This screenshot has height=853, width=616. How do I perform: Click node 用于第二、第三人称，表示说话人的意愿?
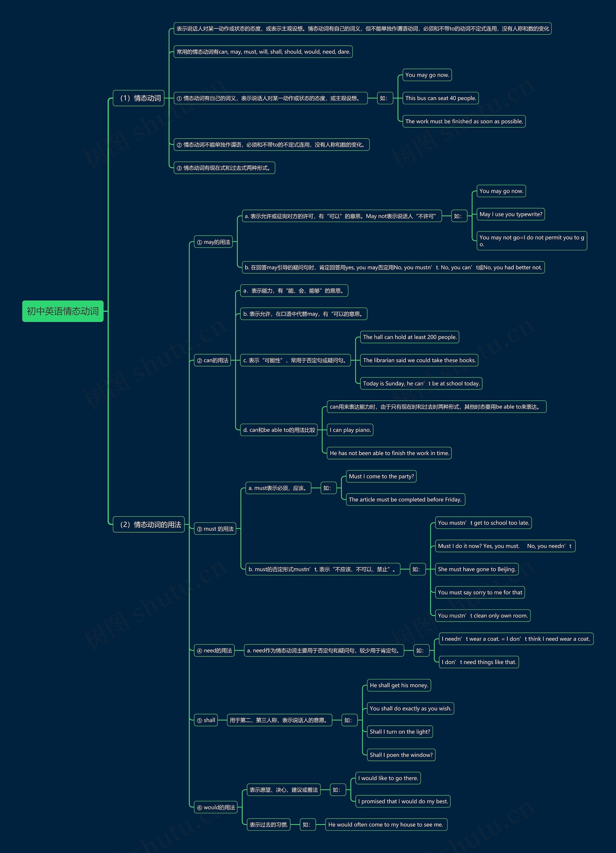tap(279, 720)
